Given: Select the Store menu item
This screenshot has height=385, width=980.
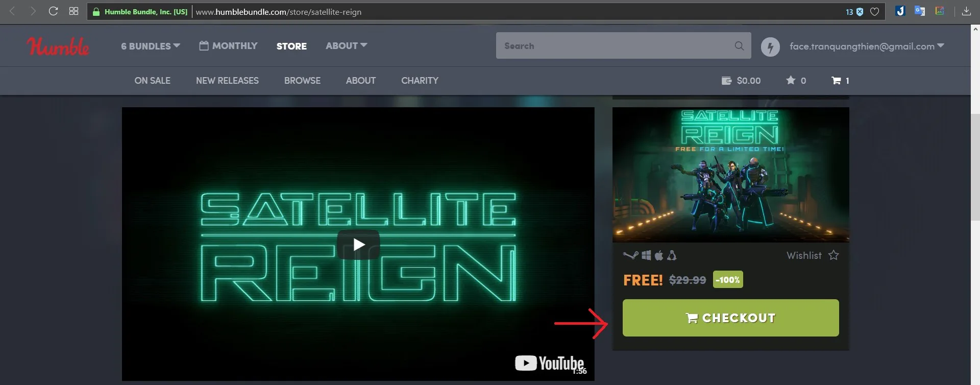Looking at the screenshot, I should click(x=291, y=46).
